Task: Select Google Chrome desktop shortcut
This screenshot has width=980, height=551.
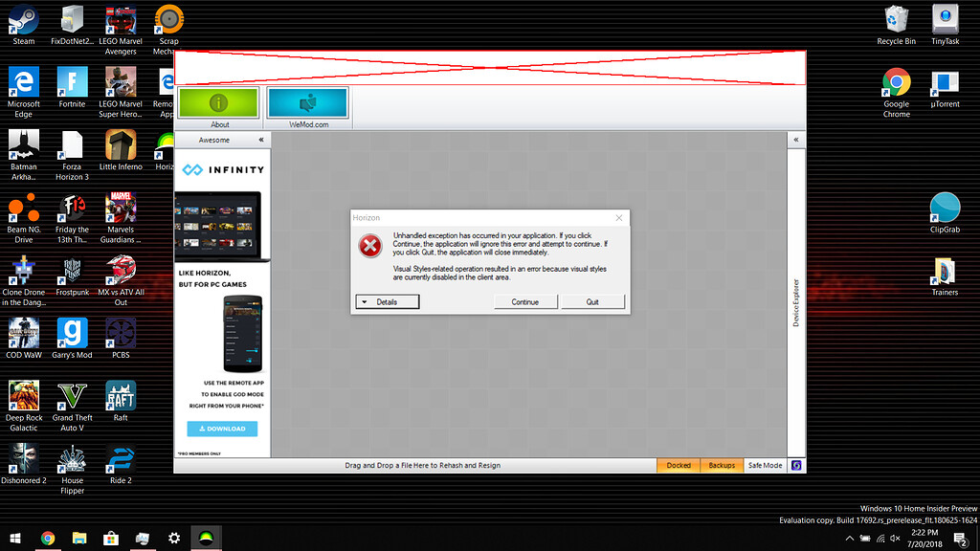Action: (x=896, y=92)
